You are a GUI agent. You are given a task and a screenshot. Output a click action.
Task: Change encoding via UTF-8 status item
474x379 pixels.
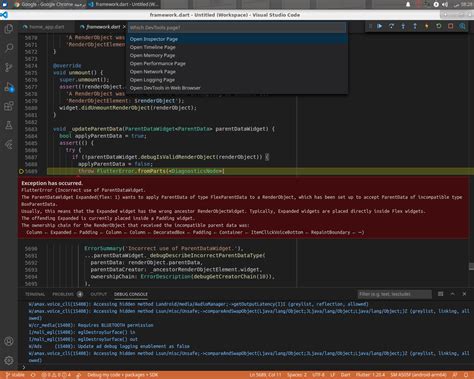pyautogui.click(x=318, y=375)
